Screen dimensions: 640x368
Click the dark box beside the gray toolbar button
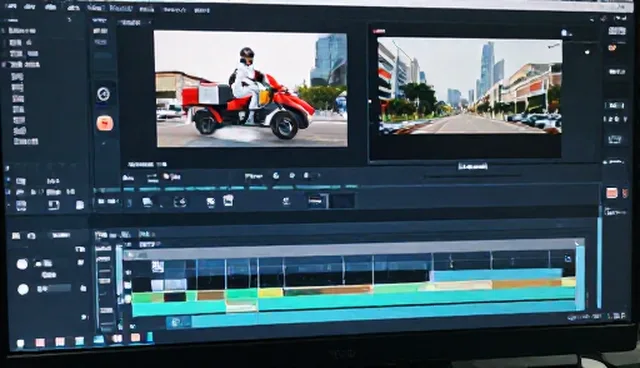(342, 201)
